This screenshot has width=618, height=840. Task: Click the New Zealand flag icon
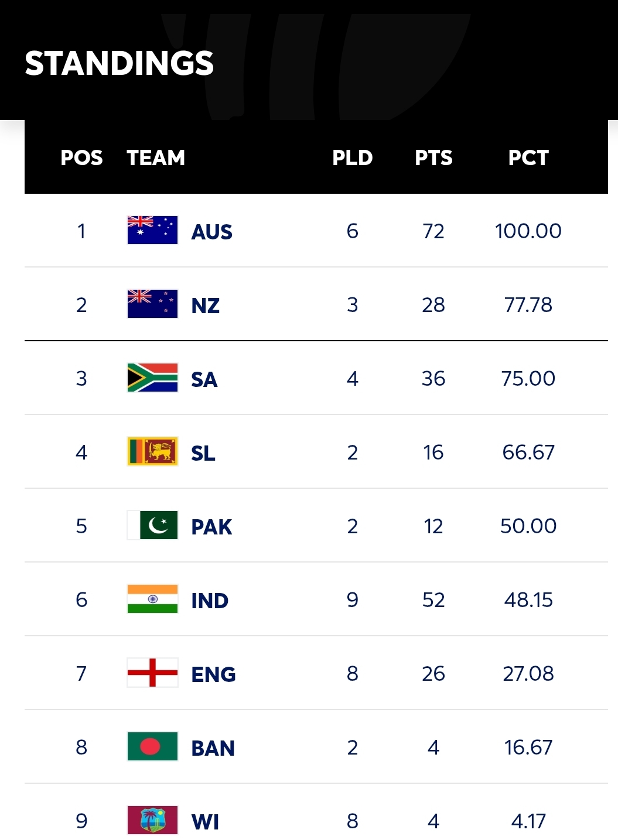tap(152, 304)
